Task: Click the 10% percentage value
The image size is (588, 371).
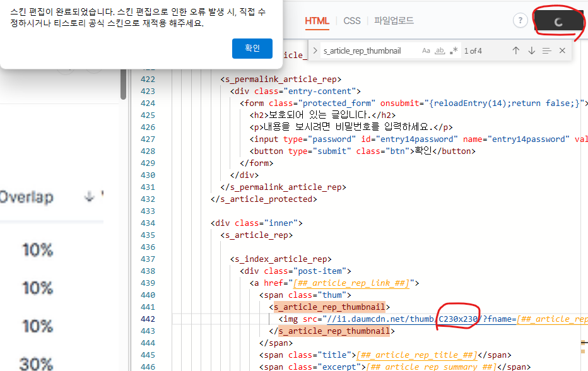Action: tap(37, 250)
